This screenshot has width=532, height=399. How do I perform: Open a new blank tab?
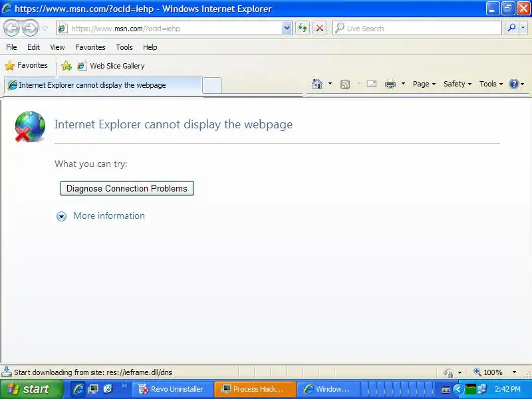212,85
